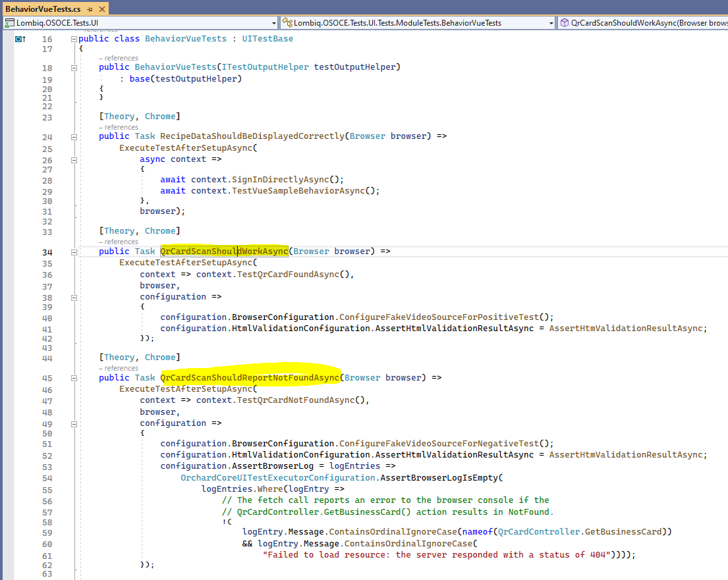The width and height of the screenshot is (728, 580).
Task: Click references CodeLens above RecipeDataShouldBeDisplayedCorrectly
Action: pyautogui.click(x=119, y=127)
